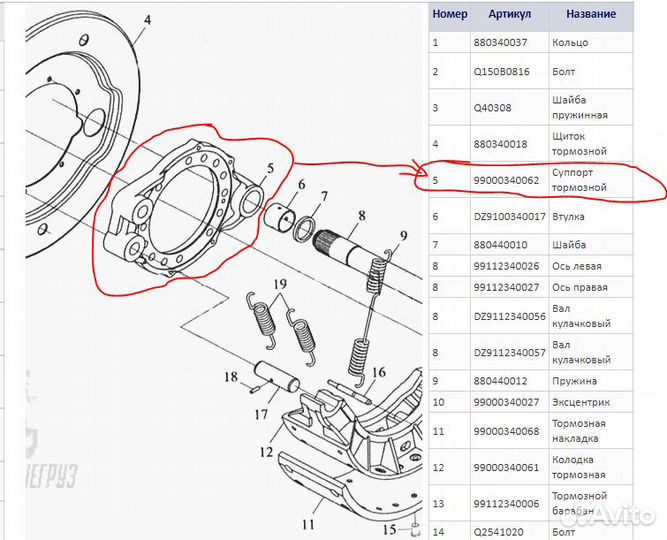The width and height of the screenshot is (667, 540).
Task: Select the "Кольцо" row name
Action: coord(570,43)
